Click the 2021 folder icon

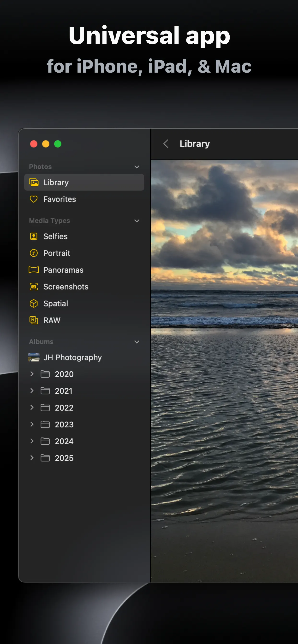(x=45, y=391)
